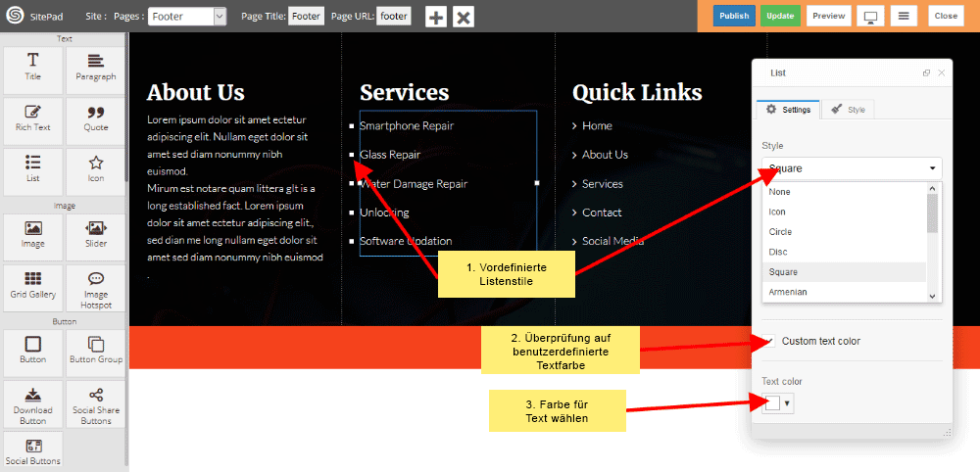Screen dimensions: 980x472
Task: Select the Social Buttons widget
Action: click(33, 450)
